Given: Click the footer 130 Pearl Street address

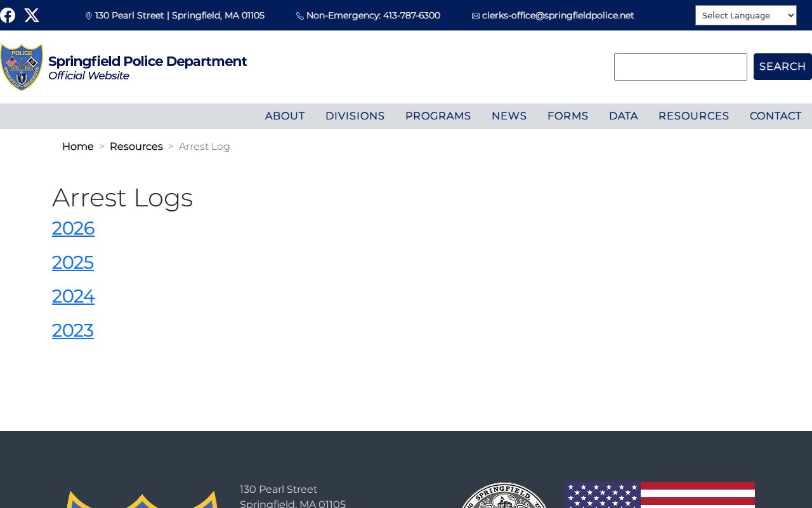Looking at the screenshot, I should pyautogui.click(x=293, y=497).
